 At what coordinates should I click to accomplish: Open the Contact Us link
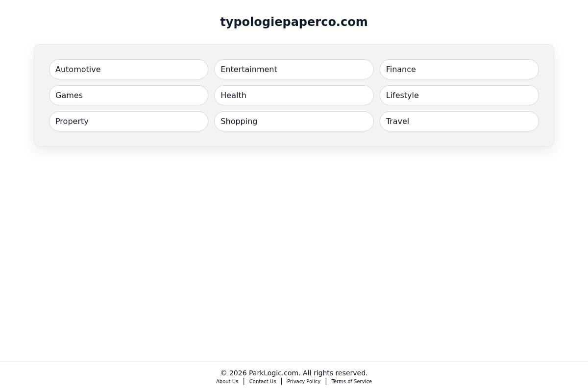pyautogui.click(x=262, y=381)
